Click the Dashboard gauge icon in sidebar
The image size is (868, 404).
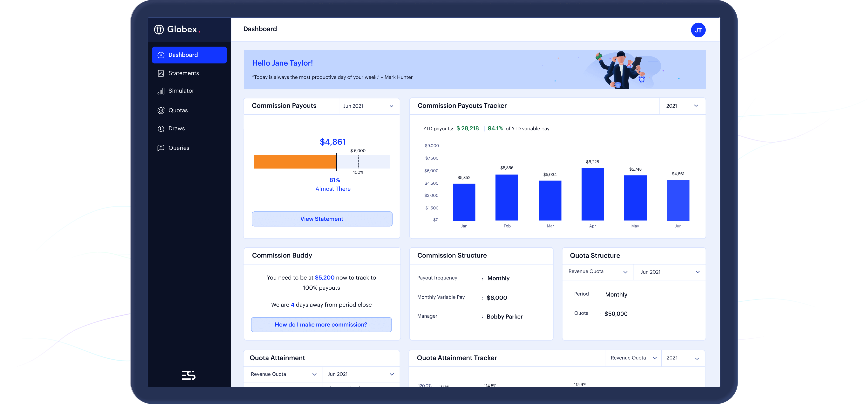pos(161,55)
